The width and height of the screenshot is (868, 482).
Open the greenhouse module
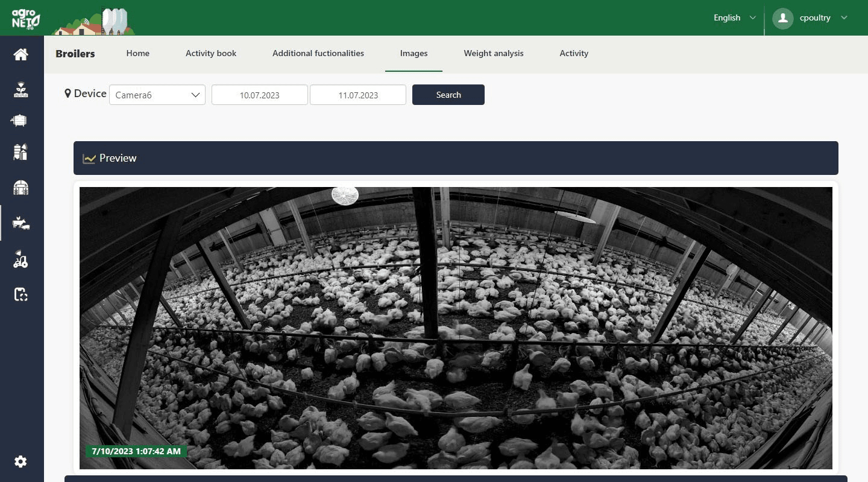(21, 188)
